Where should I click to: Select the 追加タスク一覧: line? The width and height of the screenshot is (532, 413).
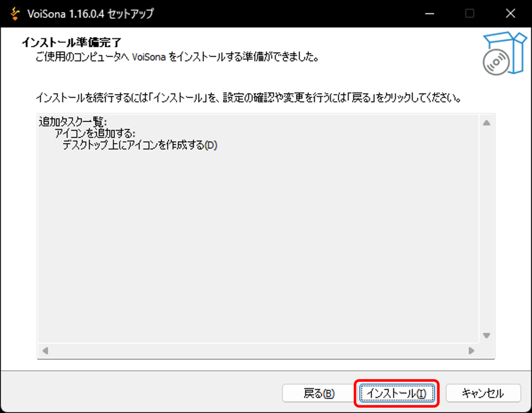coord(73,122)
